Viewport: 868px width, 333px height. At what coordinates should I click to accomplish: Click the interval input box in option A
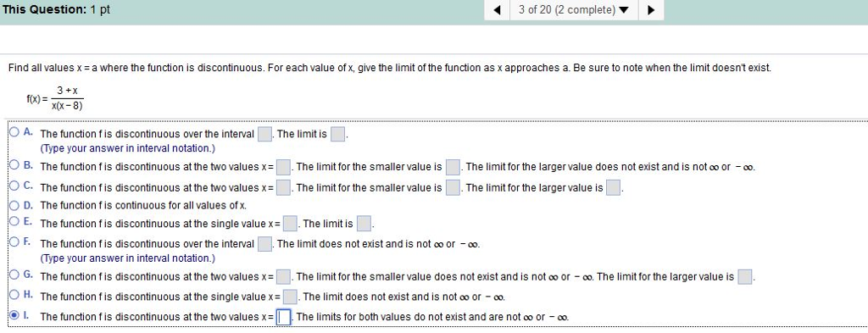click(x=264, y=134)
